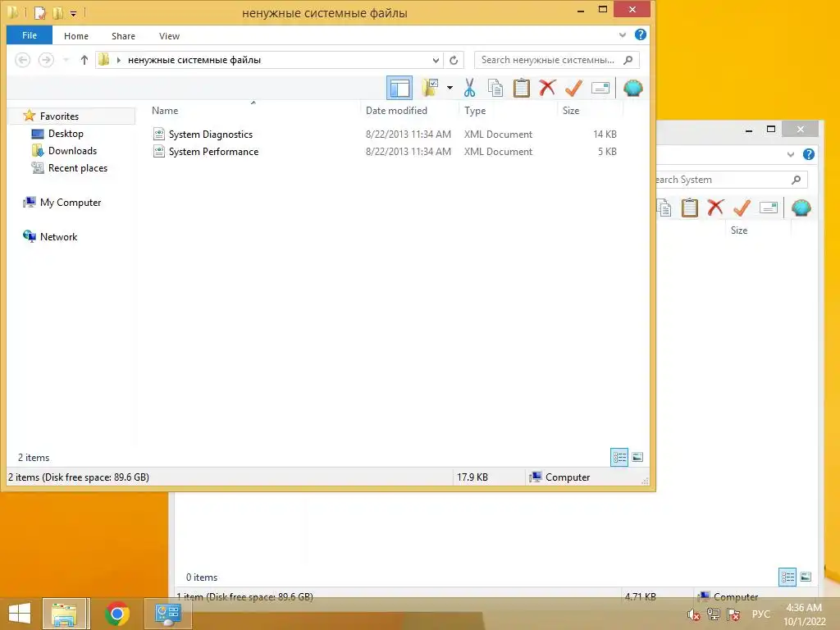The image size is (840, 630).
Task: Click the Help question mark in the front window
Action: pyautogui.click(x=640, y=34)
